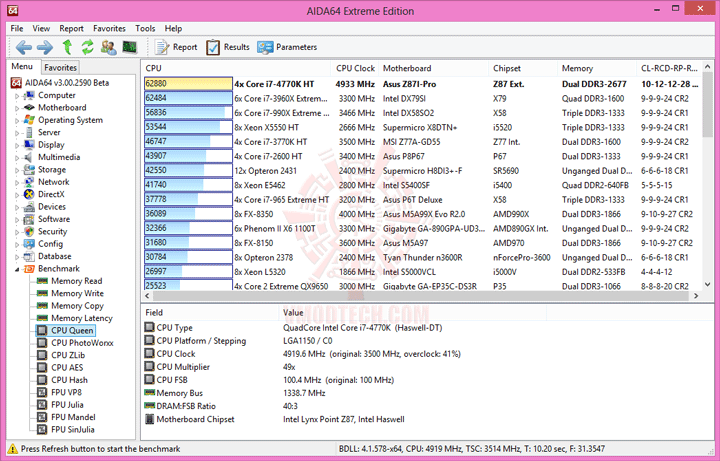This screenshot has width=720, height=461.
Task: Open the View menu
Action: (x=41, y=28)
